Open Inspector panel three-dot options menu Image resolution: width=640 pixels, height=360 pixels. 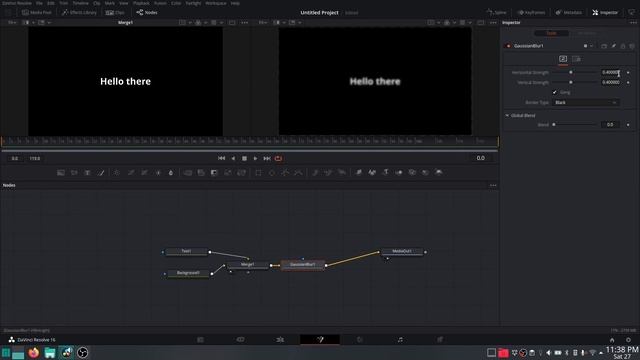tap(633, 22)
